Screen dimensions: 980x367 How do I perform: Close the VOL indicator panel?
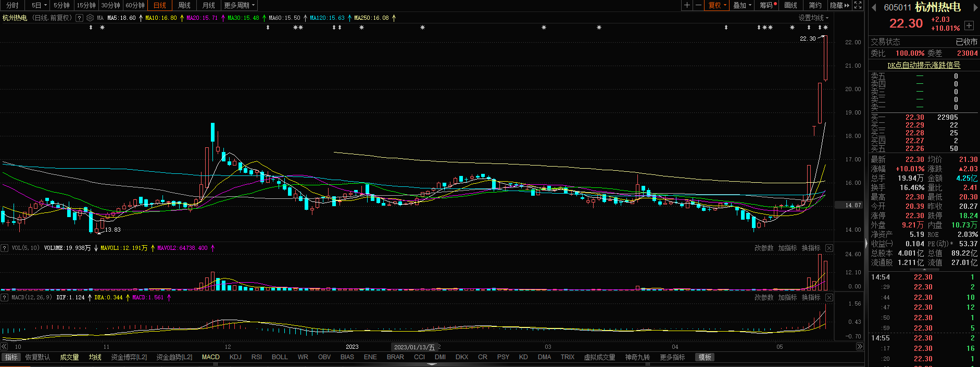830,248
